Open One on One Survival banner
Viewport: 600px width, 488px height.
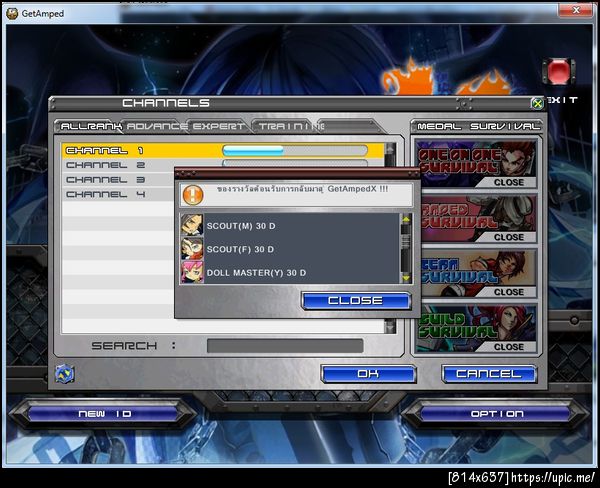pyautogui.click(x=476, y=164)
